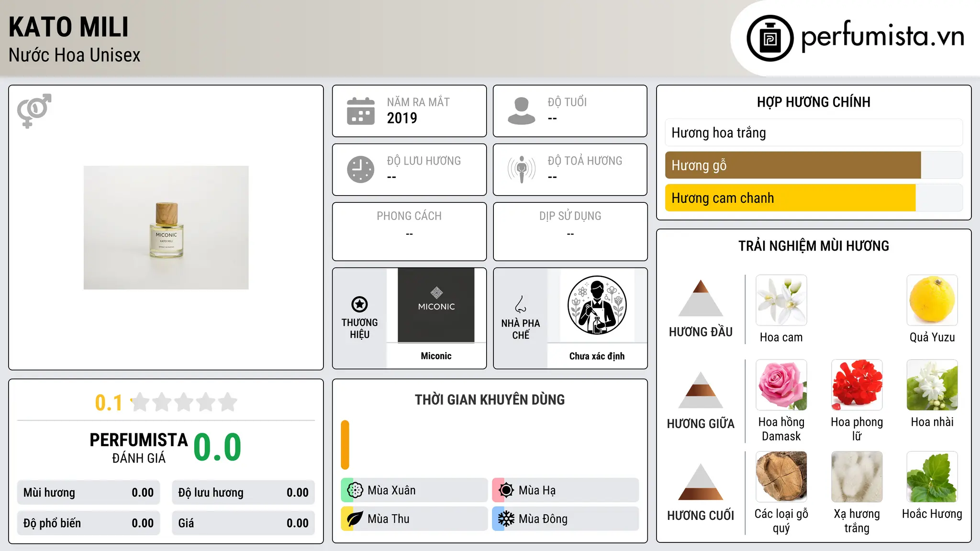Select the Xạ hương trắng note image
The height and width of the screenshot is (551, 980).
point(857,477)
